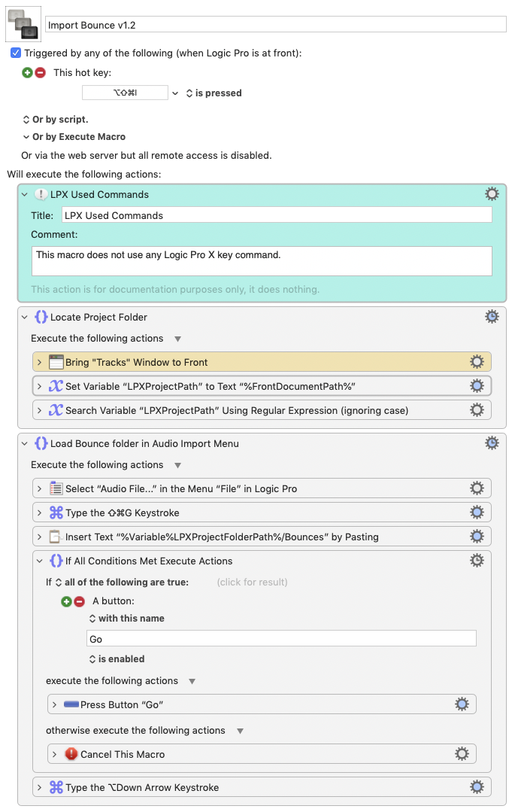Click the menu list icon of Select Audio File

[x=56, y=488]
